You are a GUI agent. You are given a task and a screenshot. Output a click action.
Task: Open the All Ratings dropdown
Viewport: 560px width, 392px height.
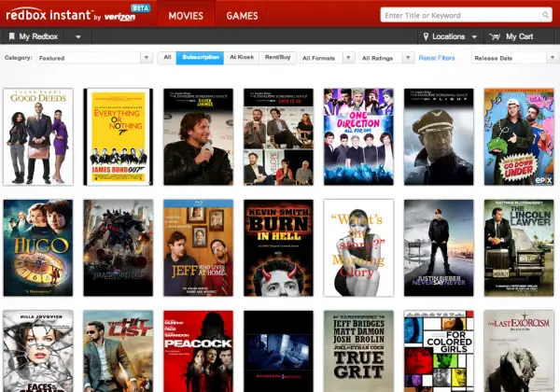pyautogui.click(x=387, y=58)
